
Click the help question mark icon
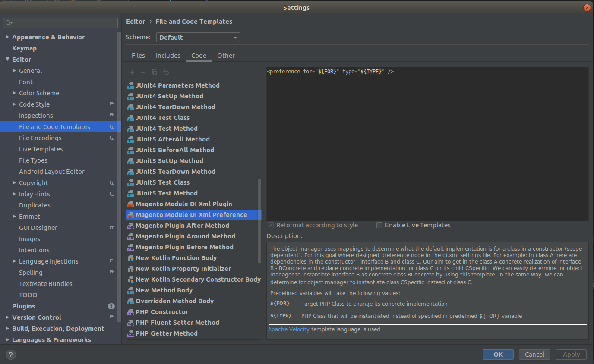tap(11, 355)
